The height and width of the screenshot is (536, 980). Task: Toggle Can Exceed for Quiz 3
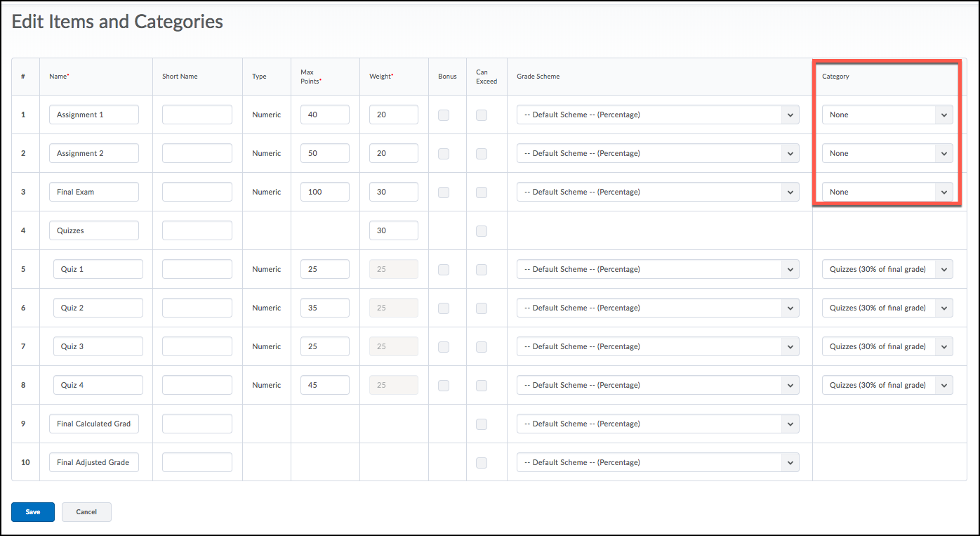tap(482, 347)
